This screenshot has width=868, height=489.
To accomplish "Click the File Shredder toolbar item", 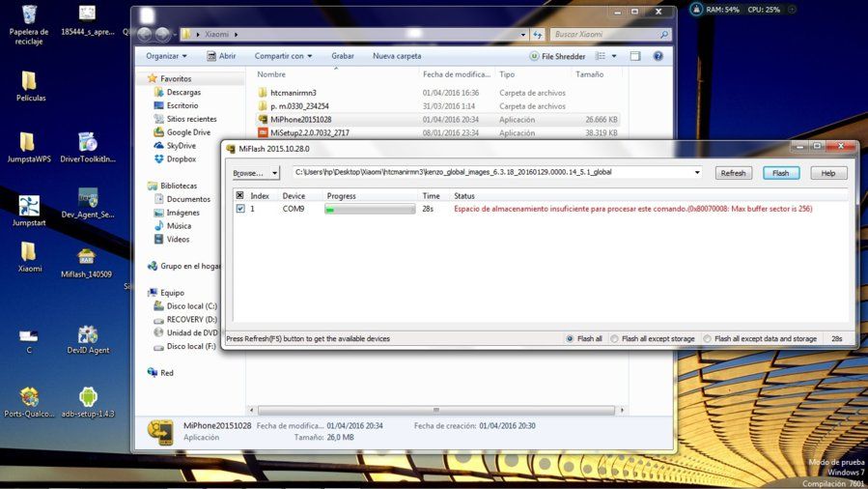I will point(557,56).
